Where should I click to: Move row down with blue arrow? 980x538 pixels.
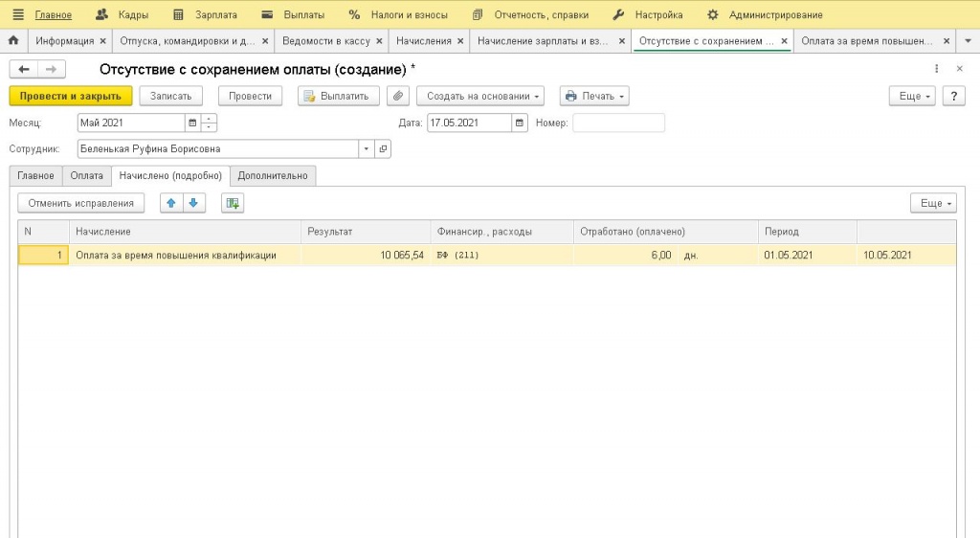193,203
